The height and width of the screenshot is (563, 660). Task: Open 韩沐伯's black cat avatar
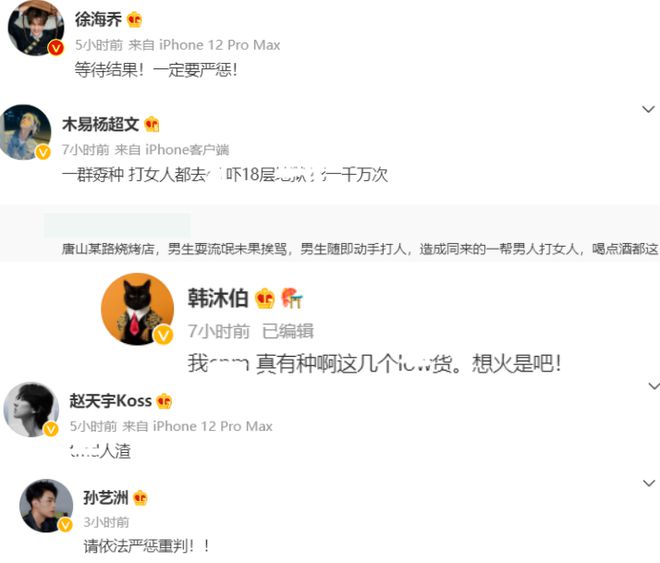pos(137,309)
